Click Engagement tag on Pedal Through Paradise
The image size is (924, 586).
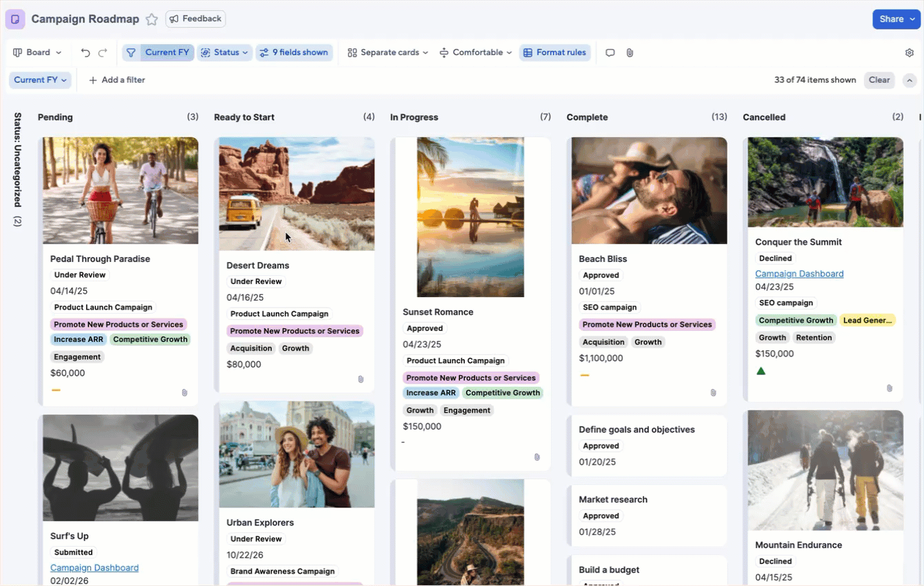(77, 357)
